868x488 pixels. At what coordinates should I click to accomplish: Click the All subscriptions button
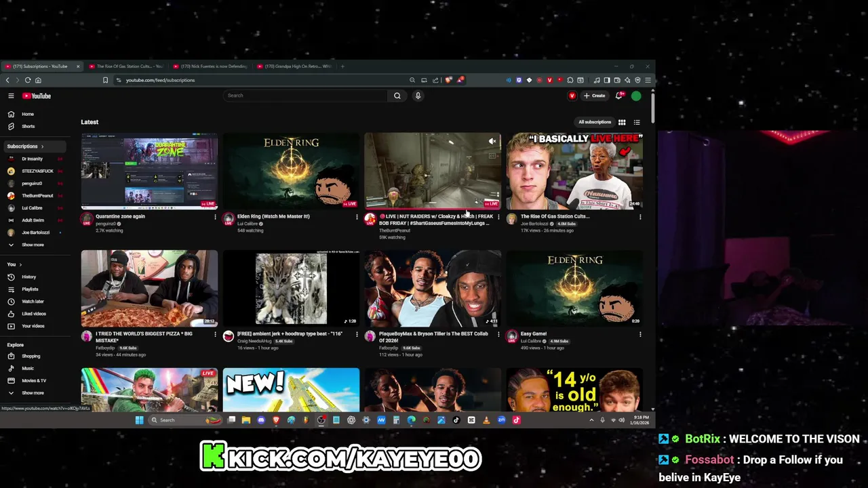(x=595, y=122)
